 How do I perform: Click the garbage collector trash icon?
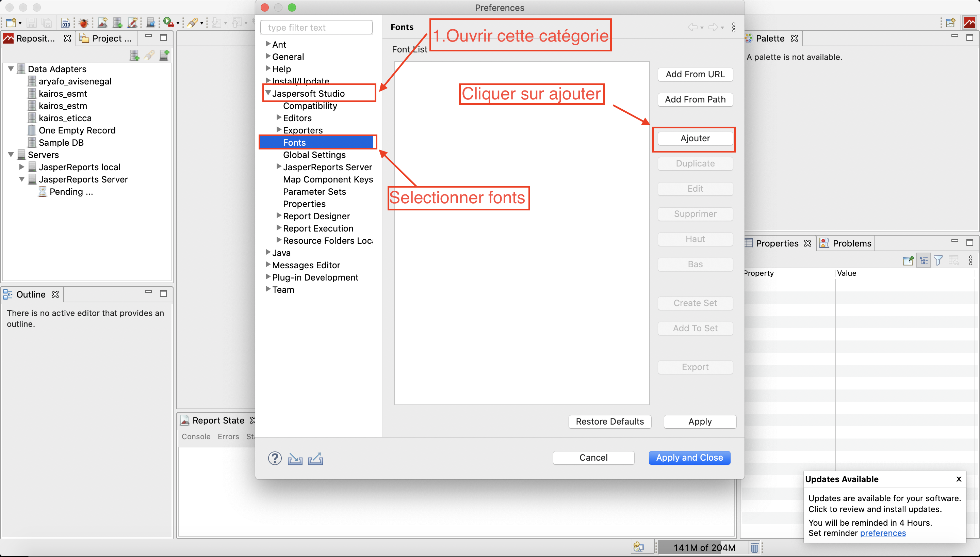pos(754,547)
